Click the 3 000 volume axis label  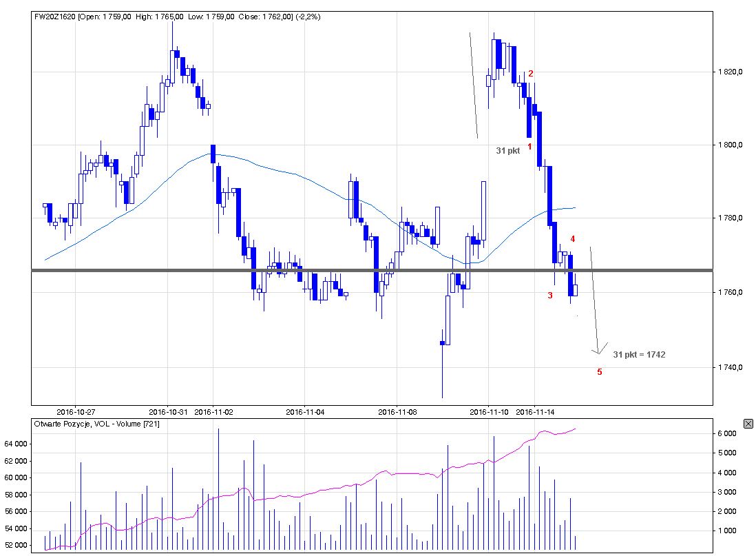click(727, 492)
